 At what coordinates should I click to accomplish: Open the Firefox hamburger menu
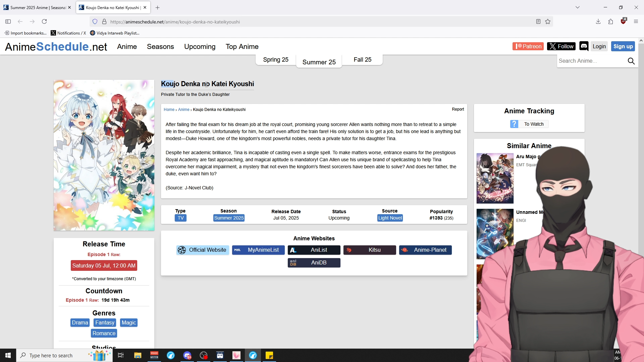(636, 21)
